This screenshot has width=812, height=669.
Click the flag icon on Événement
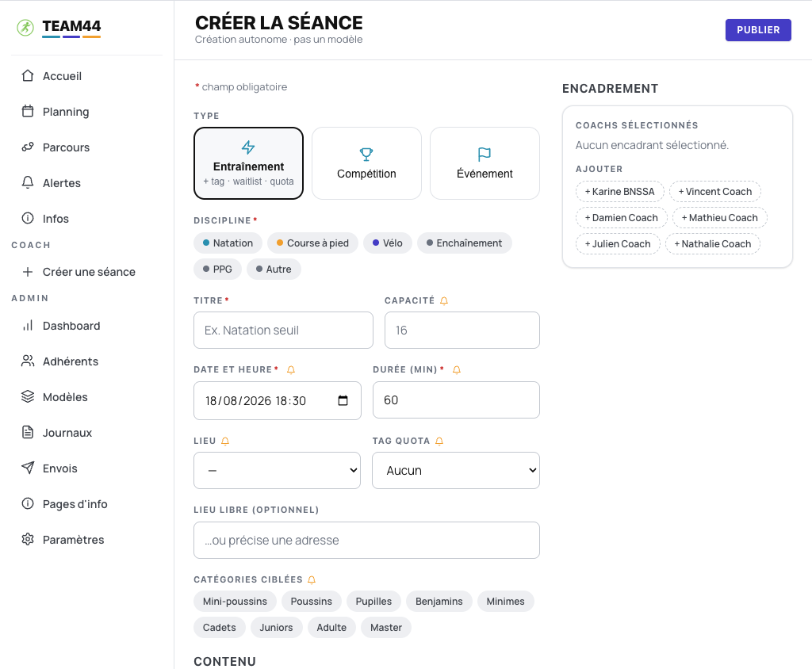(485, 155)
